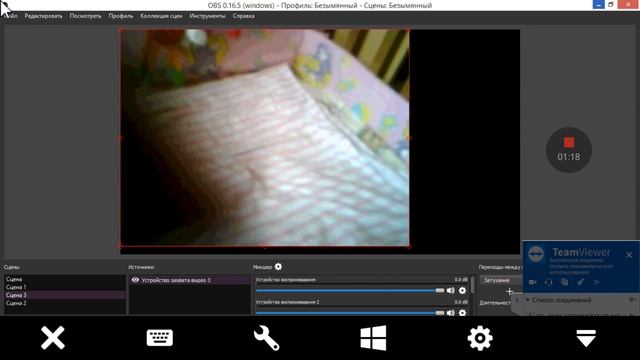The image size is (640, 360).
Task: Collapse the bottom toolbar with the down arrow
Action: click(x=586, y=338)
